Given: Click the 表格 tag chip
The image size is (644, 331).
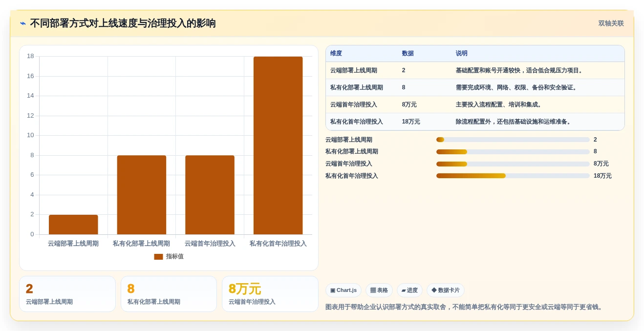Looking at the screenshot, I should point(379,290).
